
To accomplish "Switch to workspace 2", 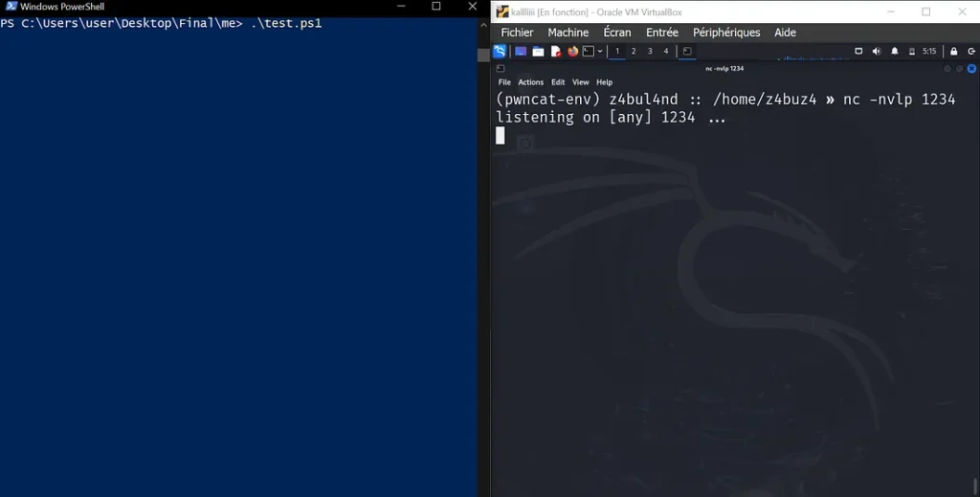I will coord(634,52).
